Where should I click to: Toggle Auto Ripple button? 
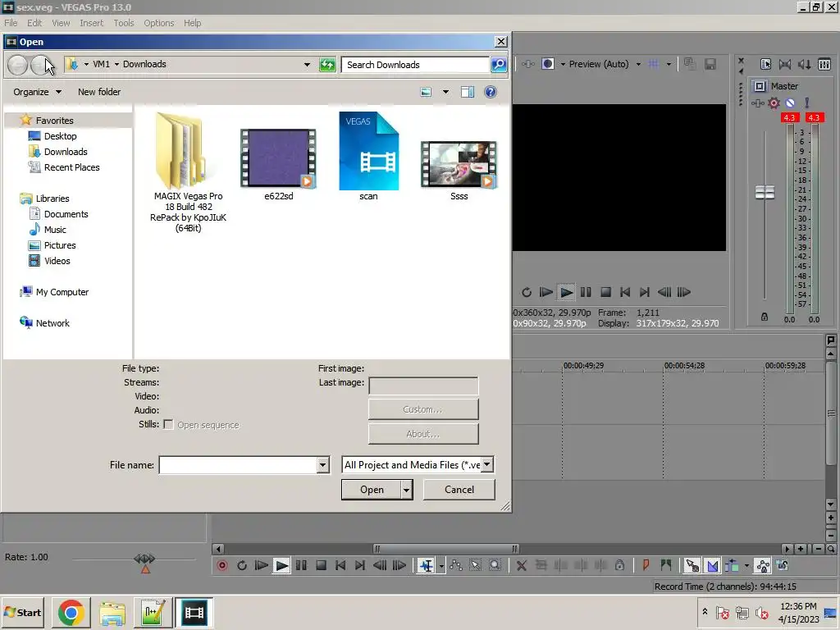click(x=732, y=566)
